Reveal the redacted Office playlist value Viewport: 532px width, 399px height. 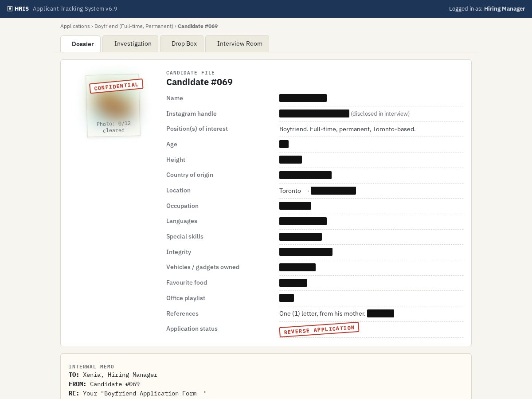tap(286, 298)
